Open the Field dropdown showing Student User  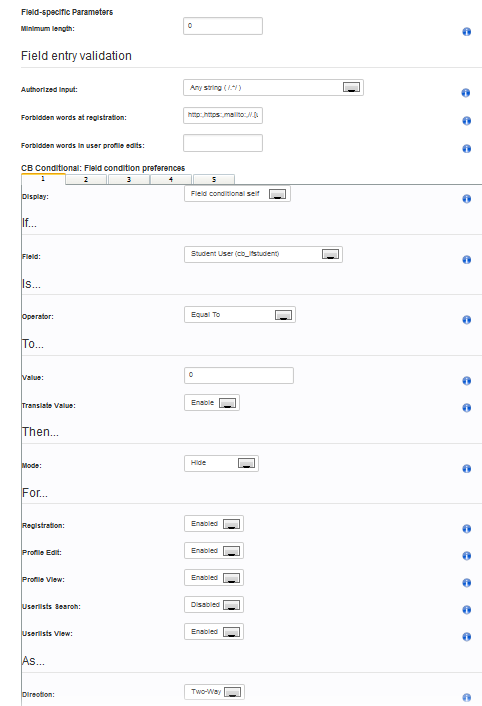[263, 254]
